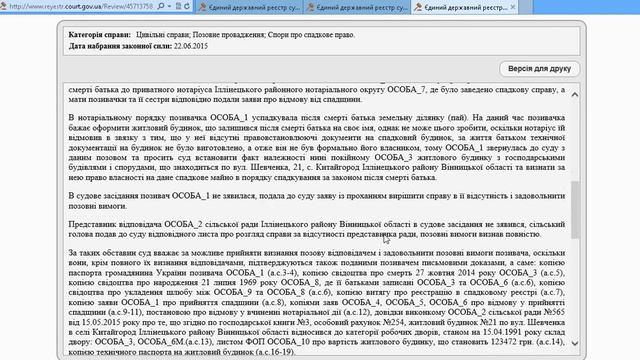Close the active third browser tab
The height and width of the screenshot is (360, 640).
pos(513,7)
